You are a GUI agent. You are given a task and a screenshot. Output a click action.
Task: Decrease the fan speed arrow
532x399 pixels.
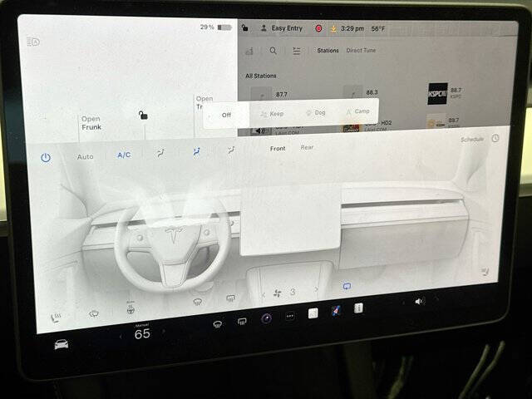(x=264, y=295)
